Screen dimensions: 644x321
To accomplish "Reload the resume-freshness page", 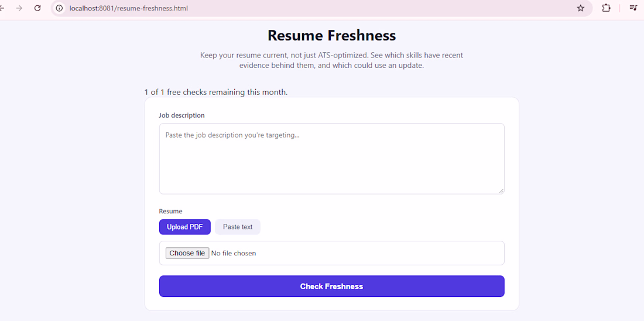I will 37,8.
